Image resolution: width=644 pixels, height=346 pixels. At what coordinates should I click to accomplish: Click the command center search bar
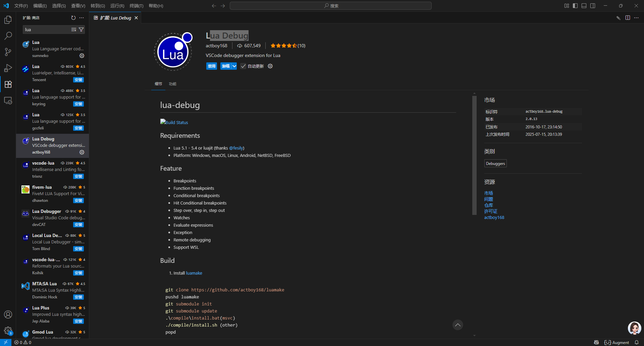click(x=331, y=6)
